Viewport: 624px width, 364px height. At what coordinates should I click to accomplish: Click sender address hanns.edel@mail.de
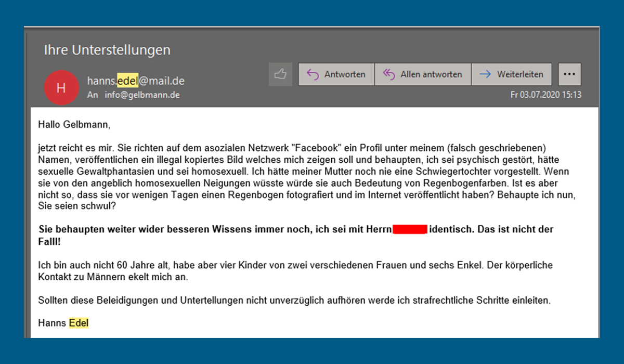pos(136,81)
